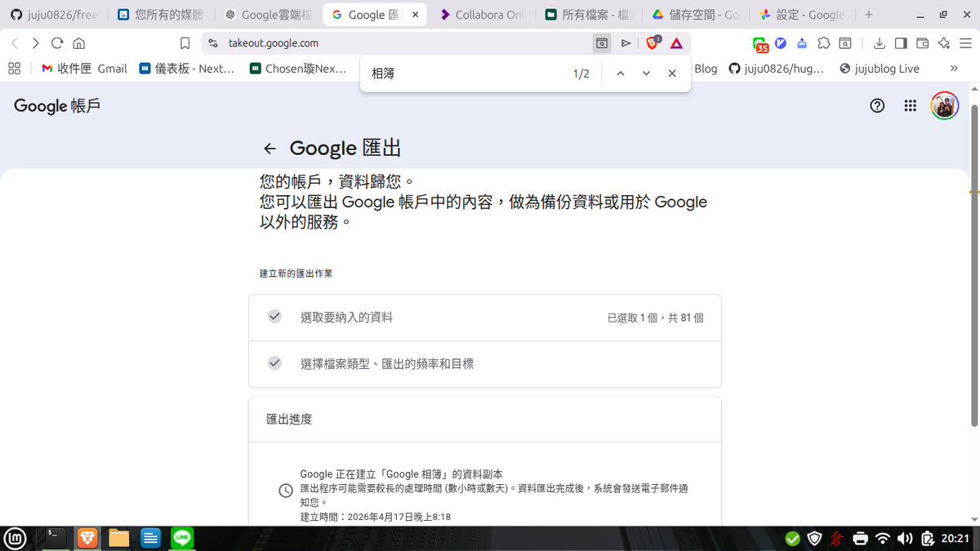Switch to the 設定 - Google Photos tab

[803, 15]
